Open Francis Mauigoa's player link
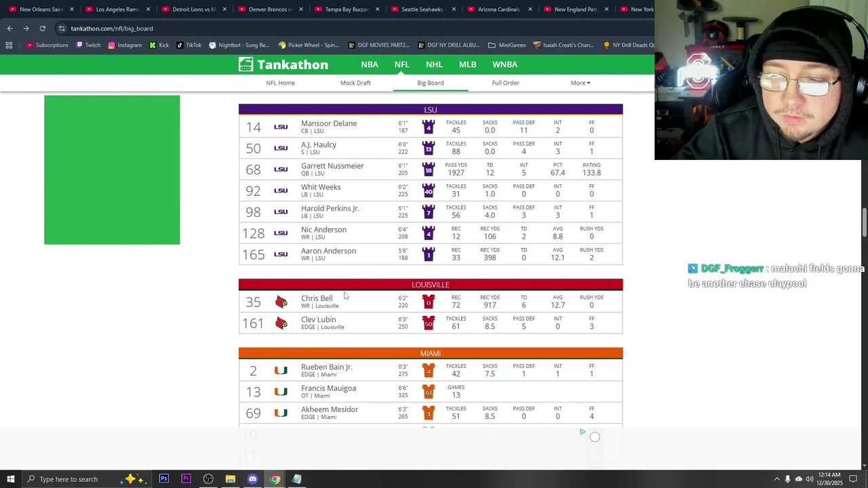This screenshot has width=868, height=488. [328, 388]
